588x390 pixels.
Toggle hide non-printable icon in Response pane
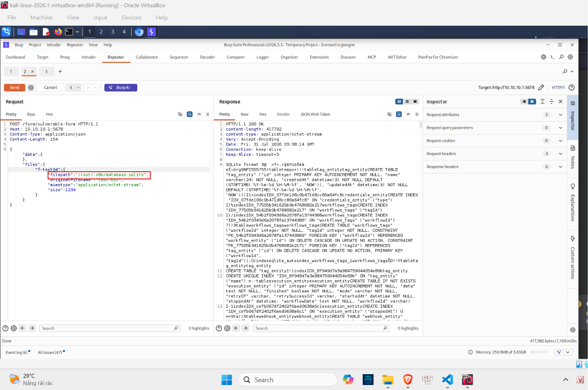390,114
